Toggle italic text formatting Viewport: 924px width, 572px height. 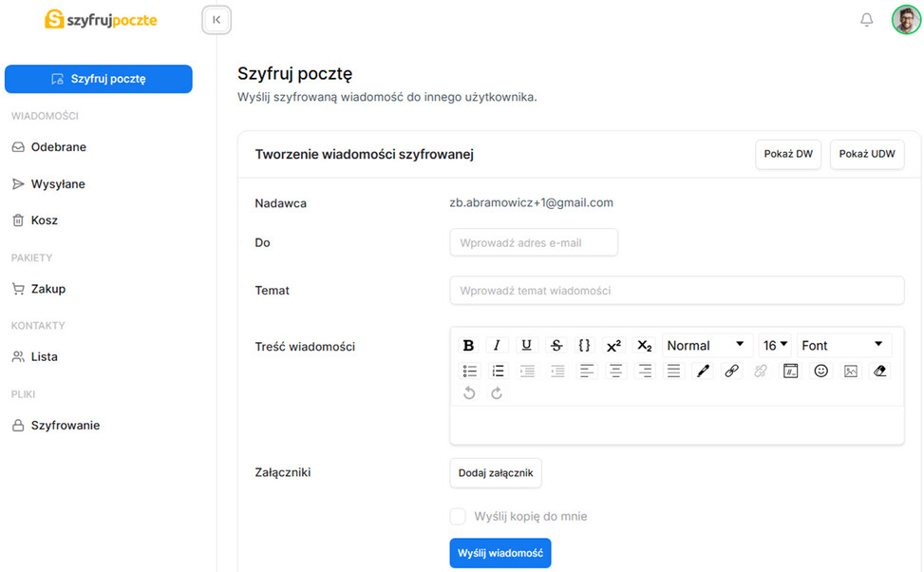(497, 346)
